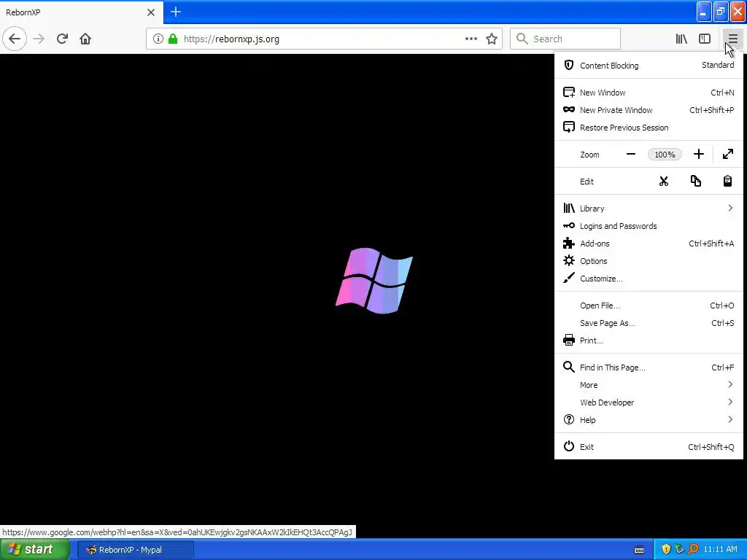Zoom in with the plus button
The height and width of the screenshot is (560, 747).
point(698,155)
